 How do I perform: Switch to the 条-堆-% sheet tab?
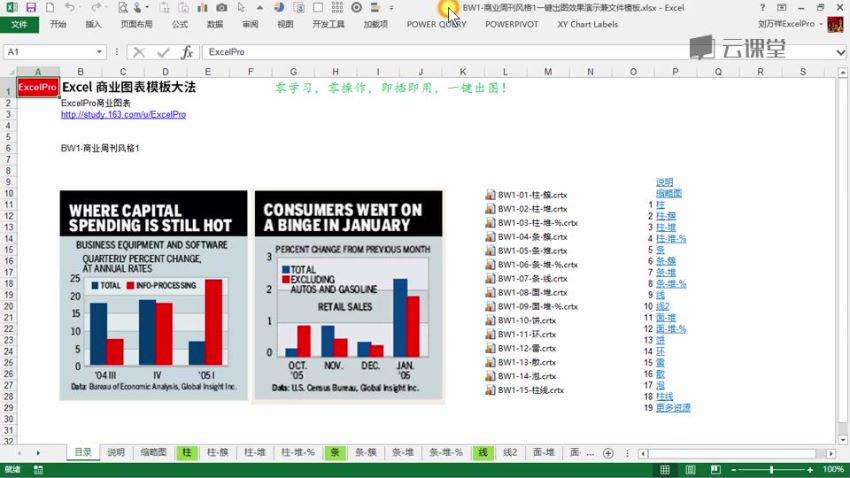click(x=446, y=453)
